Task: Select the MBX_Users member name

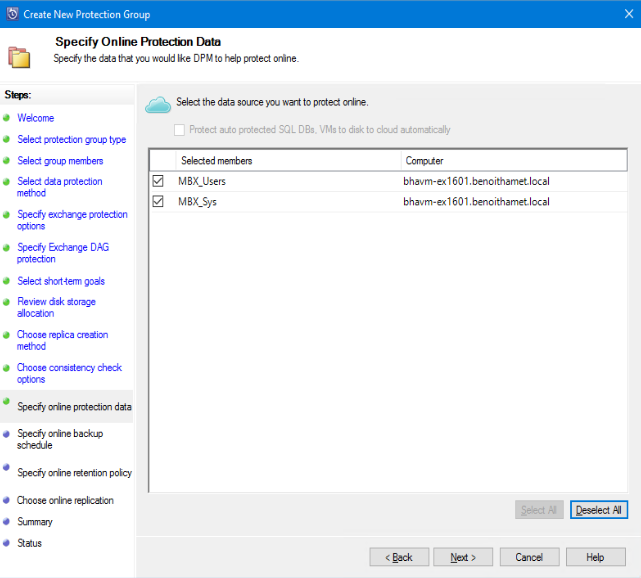Action: tap(202, 181)
